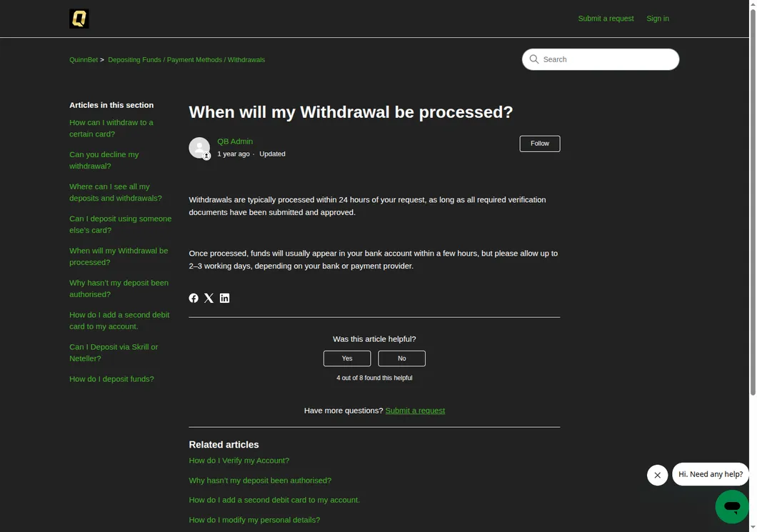
Task: Click the 'Hi. Need any help?' message bubble
Action: pyautogui.click(x=710, y=475)
